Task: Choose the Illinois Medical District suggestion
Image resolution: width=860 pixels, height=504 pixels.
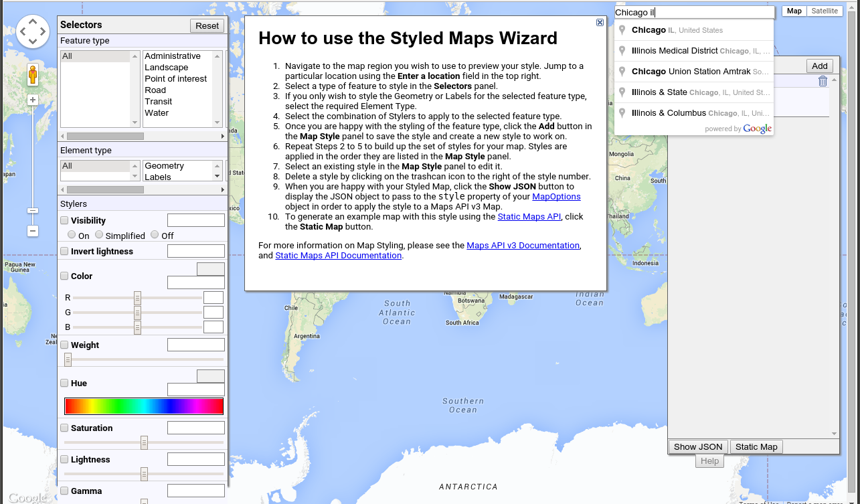Action: click(x=694, y=51)
